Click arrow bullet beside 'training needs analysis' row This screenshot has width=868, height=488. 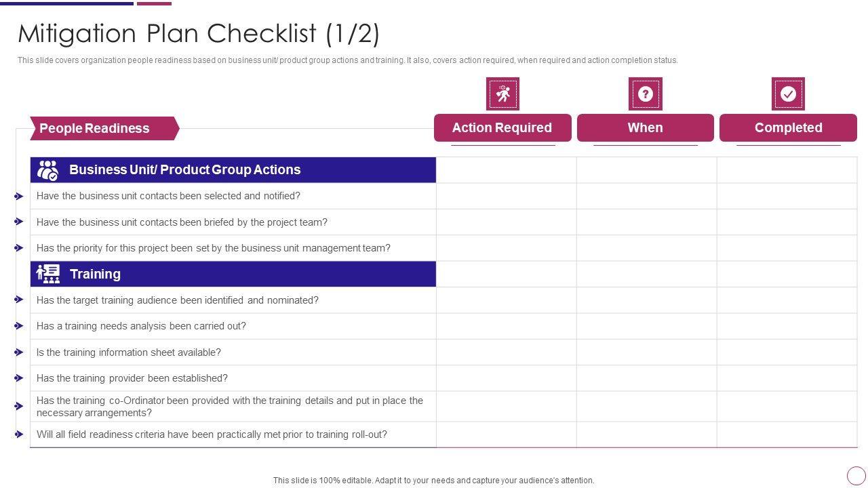[19, 326]
